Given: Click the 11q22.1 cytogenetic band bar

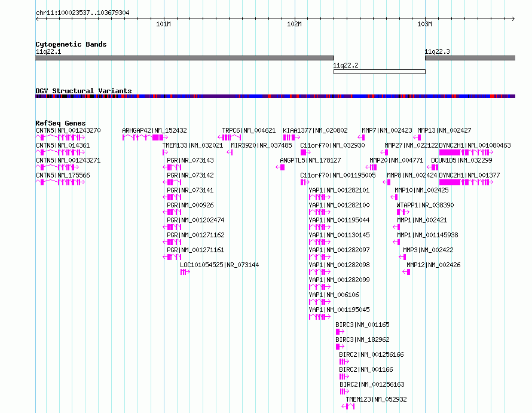Looking at the screenshot, I should coord(185,58).
